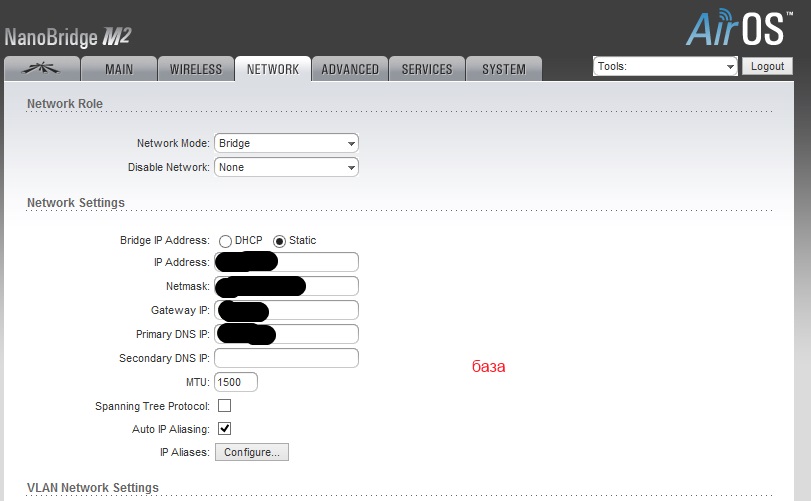This screenshot has width=811, height=501.
Task: Expand the Tools dropdown
Action: pos(665,66)
